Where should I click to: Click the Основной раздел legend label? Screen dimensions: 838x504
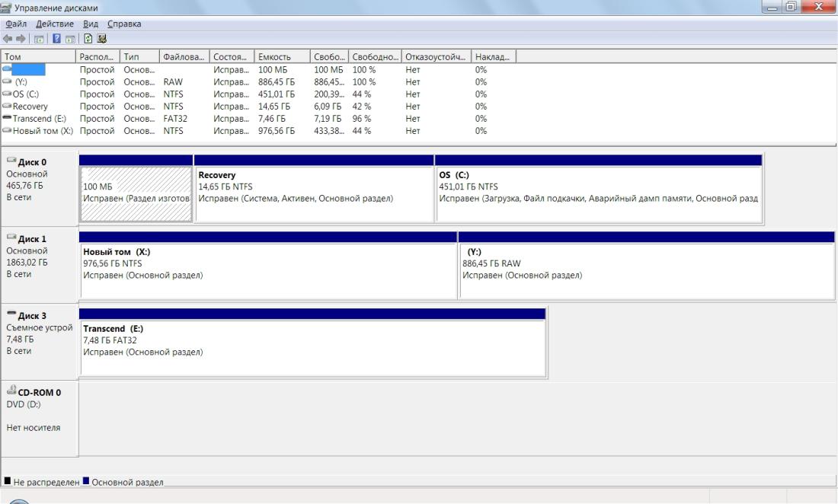127,482
